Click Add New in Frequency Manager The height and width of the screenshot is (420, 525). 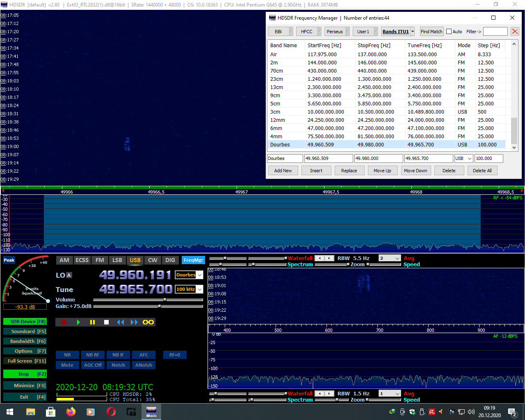[x=283, y=171]
